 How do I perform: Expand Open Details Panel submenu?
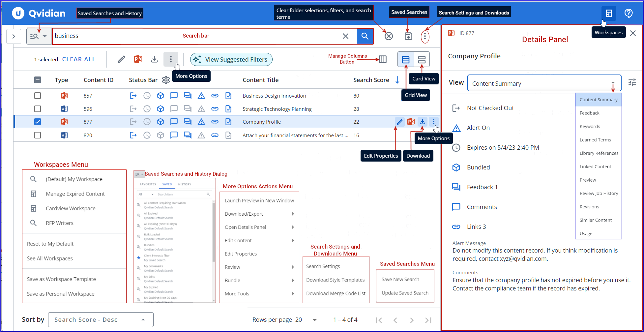point(259,227)
